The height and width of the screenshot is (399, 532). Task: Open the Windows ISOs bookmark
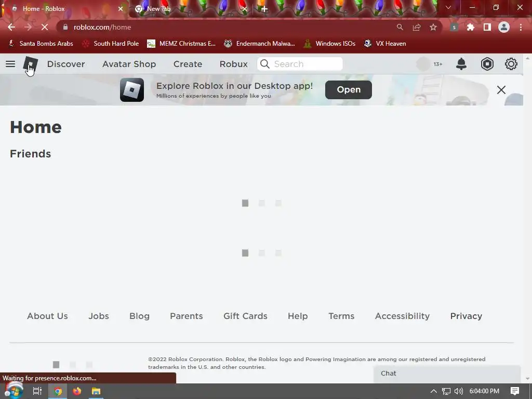329,44
